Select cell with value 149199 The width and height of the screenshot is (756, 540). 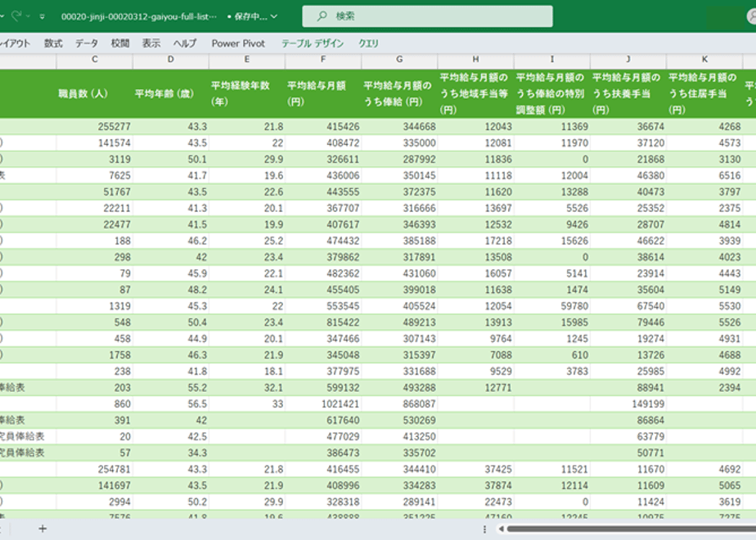point(628,403)
